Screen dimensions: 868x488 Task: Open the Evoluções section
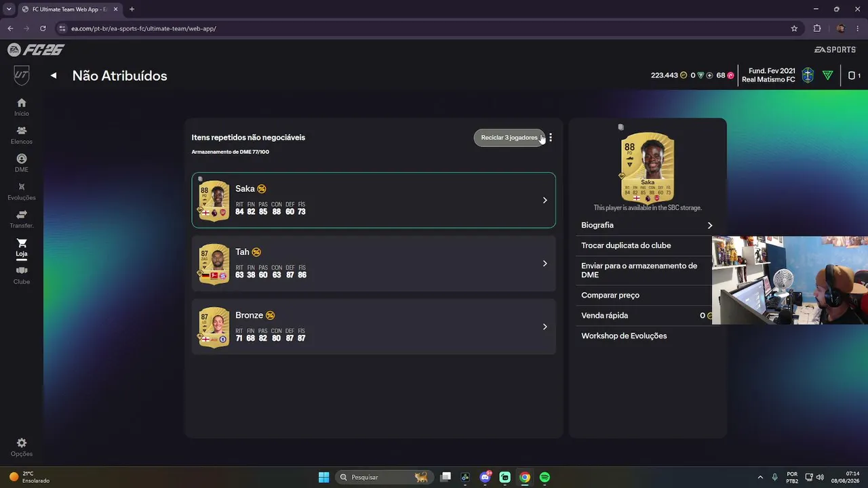point(22,191)
